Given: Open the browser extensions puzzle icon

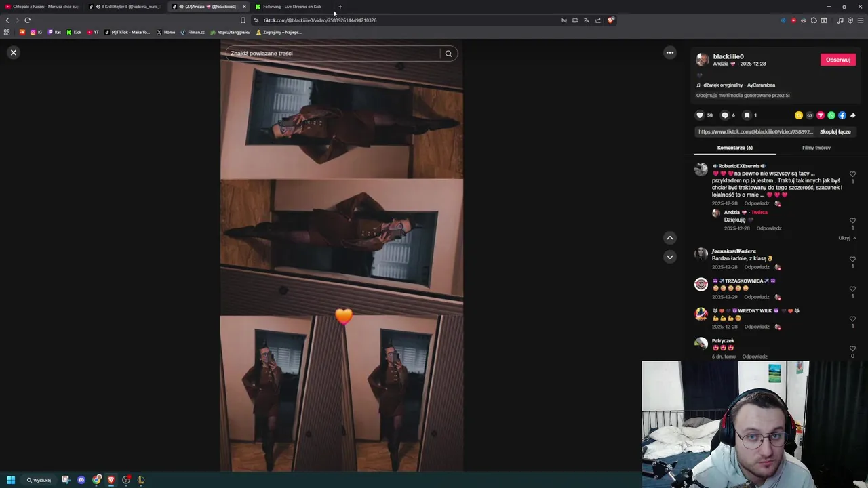Looking at the screenshot, I should pyautogui.click(x=814, y=20).
